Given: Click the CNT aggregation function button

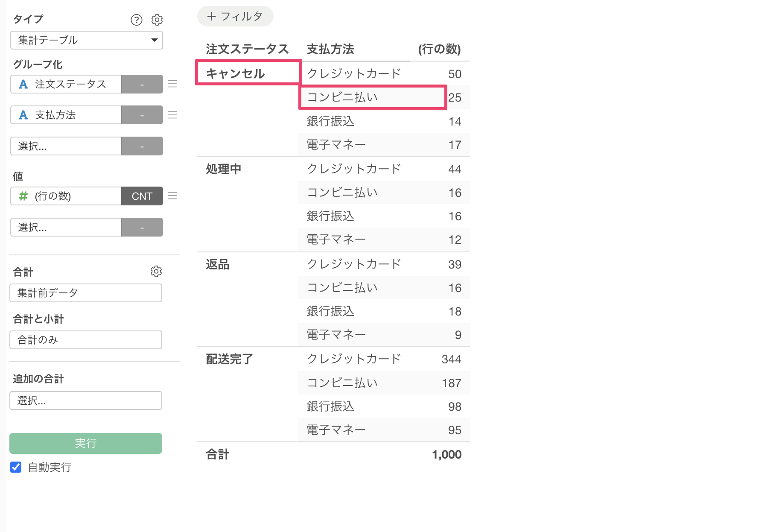Looking at the screenshot, I should tap(142, 196).
